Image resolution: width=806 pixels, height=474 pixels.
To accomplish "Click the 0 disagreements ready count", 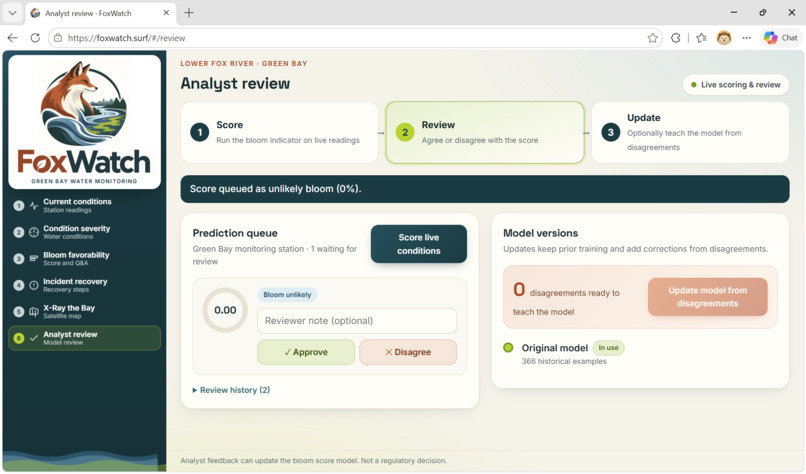I will [x=519, y=290].
